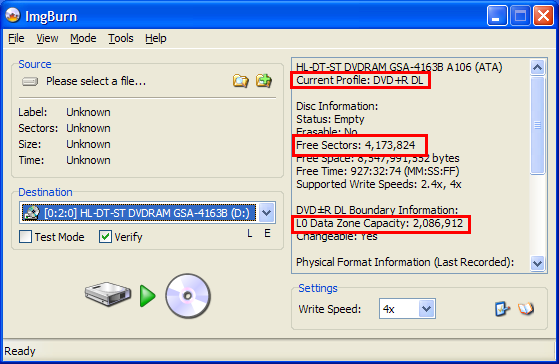Click the Ready status bar text
Viewport: 559px width, 364px height.
coord(20,351)
